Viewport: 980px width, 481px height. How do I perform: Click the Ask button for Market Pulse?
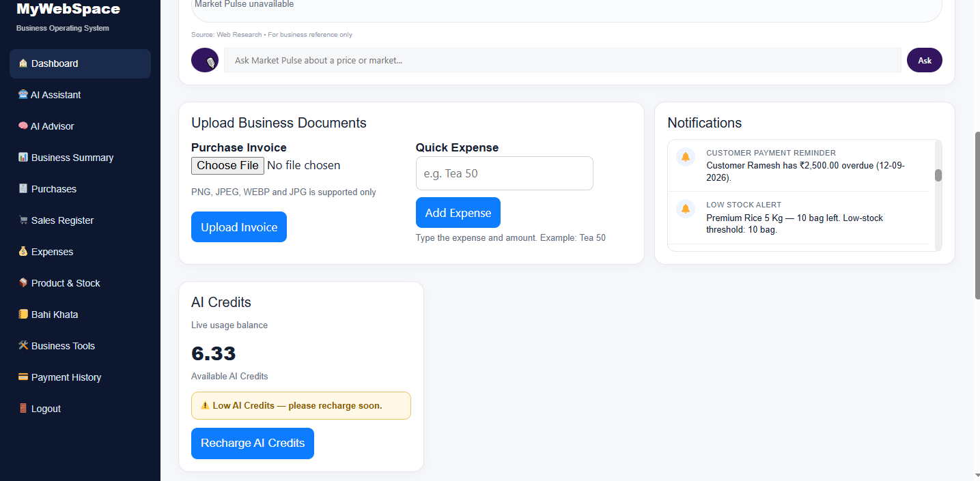pyautogui.click(x=925, y=60)
